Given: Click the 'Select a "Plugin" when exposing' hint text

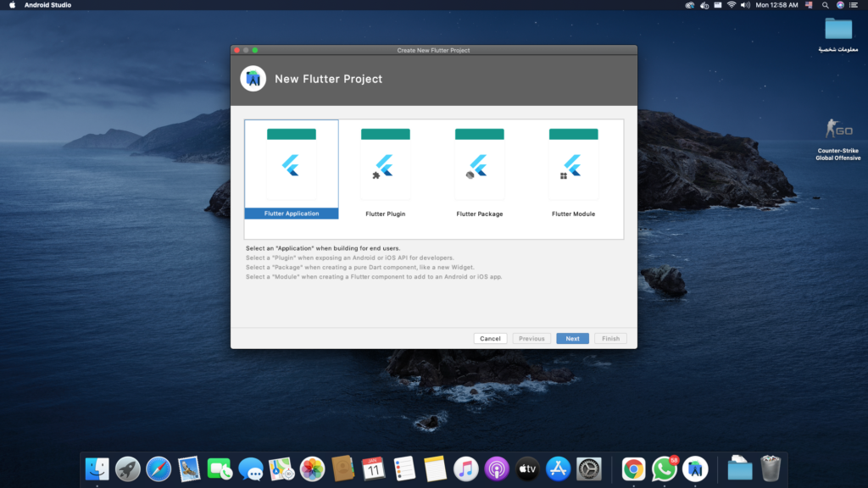Looking at the screenshot, I should [x=350, y=258].
